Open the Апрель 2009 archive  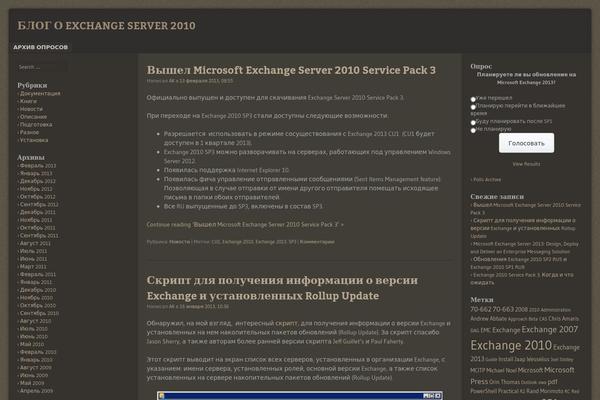(36, 391)
